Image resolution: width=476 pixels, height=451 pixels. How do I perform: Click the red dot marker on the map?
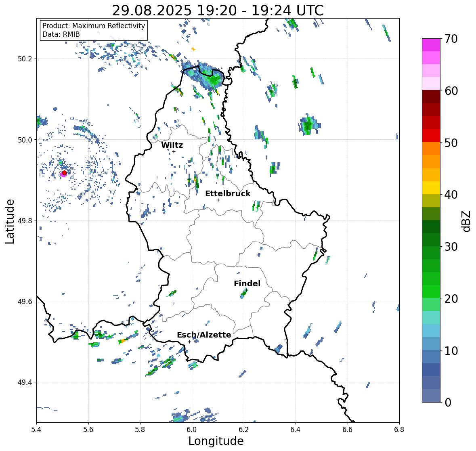pos(64,173)
